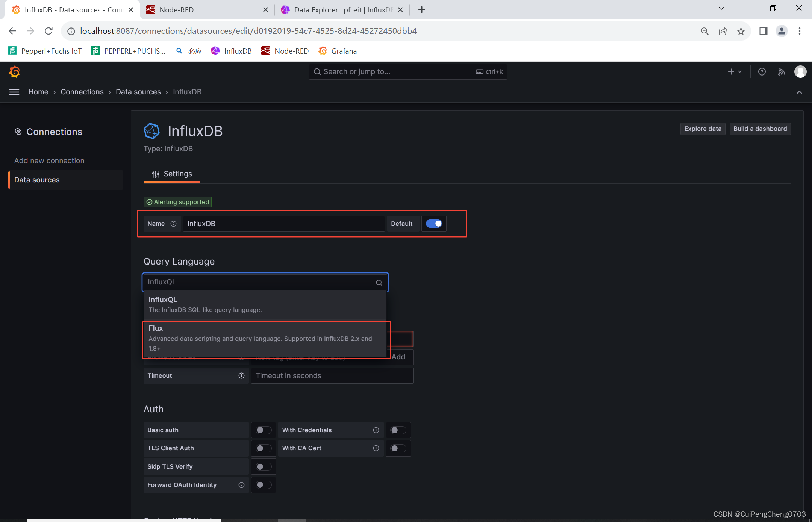The width and height of the screenshot is (812, 522).
Task: Click the Build a dashboard button
Action: pyautogui.click(x=760, y=129)
